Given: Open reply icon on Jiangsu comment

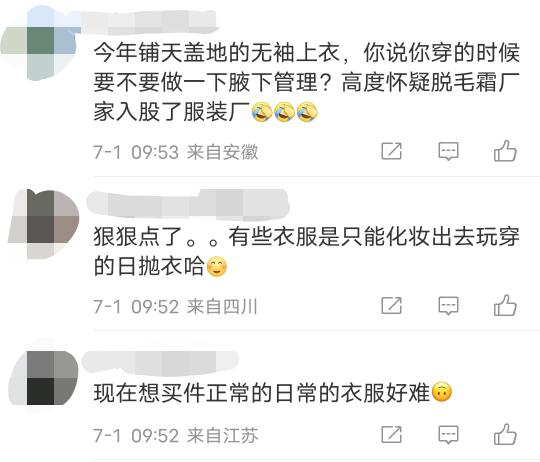Looking at the screenshot, I should [448, 435].
